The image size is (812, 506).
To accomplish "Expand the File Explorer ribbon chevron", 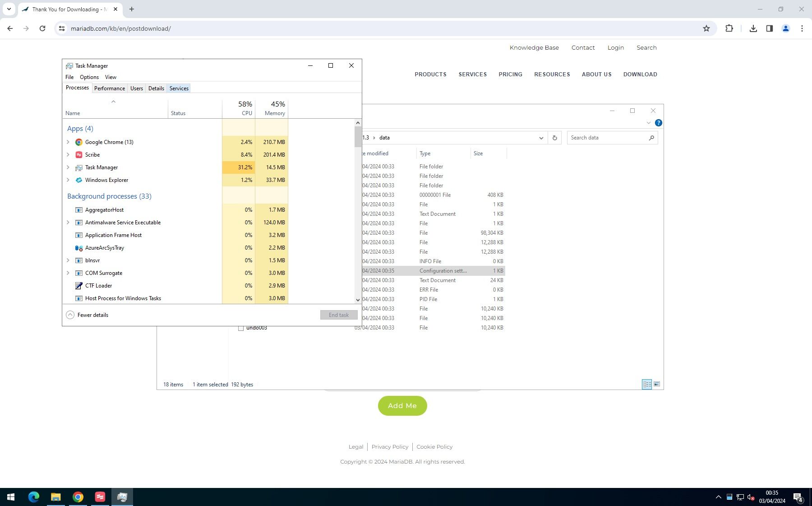I will (648, 123).
